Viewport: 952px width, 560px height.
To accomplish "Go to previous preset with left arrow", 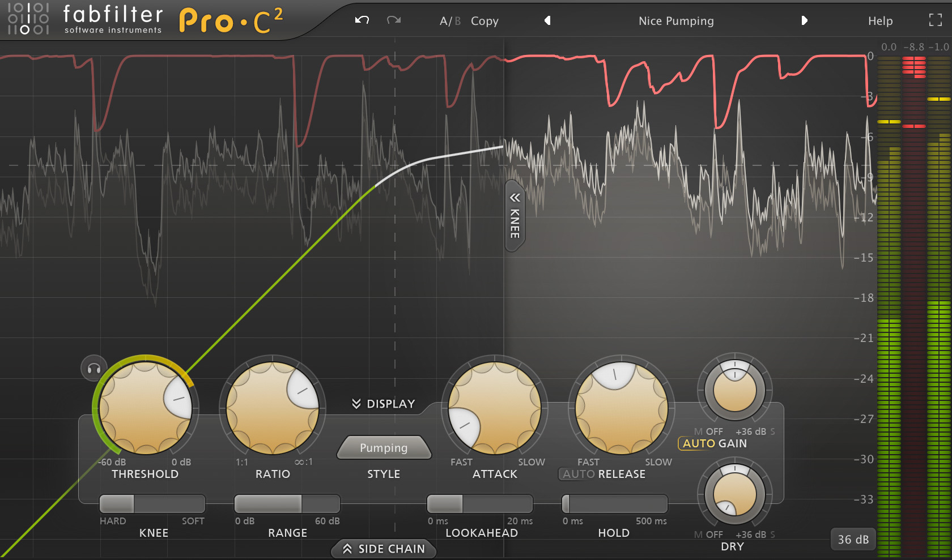I will (x=547, y=20).
